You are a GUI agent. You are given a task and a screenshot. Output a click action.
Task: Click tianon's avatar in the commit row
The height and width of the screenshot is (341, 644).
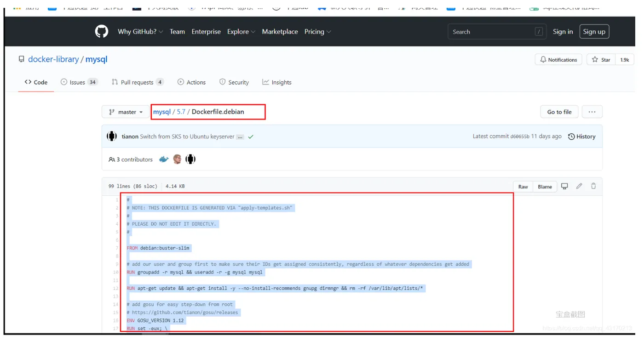click(112, 136)
